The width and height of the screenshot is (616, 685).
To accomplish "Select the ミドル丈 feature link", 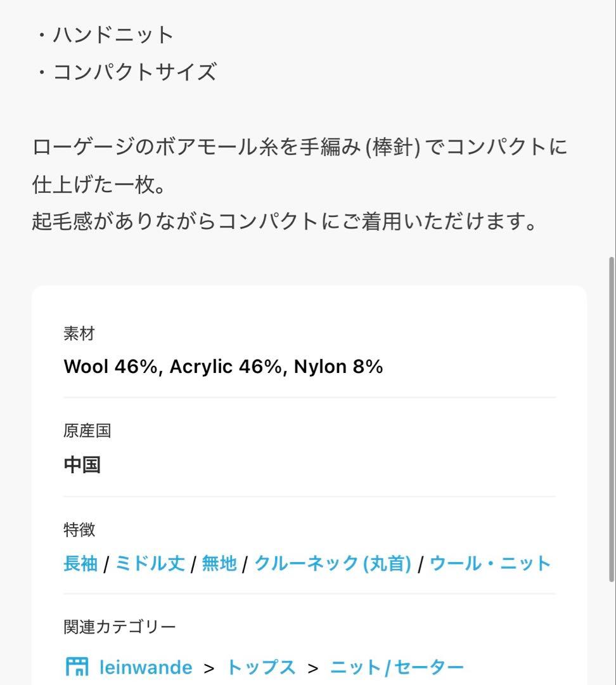I will (x=150, y=563).
